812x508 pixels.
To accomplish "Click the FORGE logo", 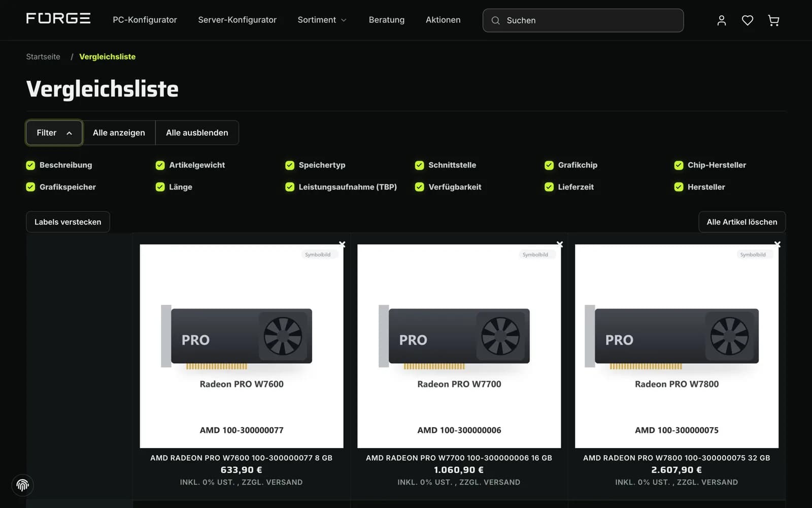I will click(58, 19).
